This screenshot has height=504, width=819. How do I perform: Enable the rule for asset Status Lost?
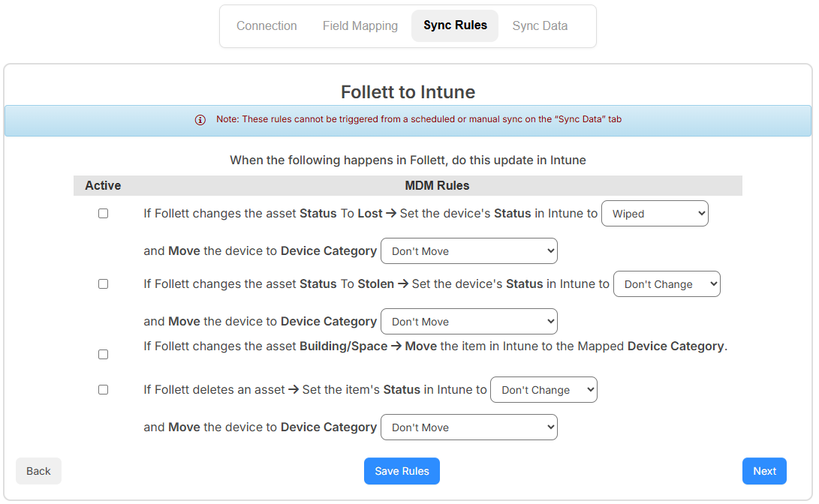(x=103, y=213)
